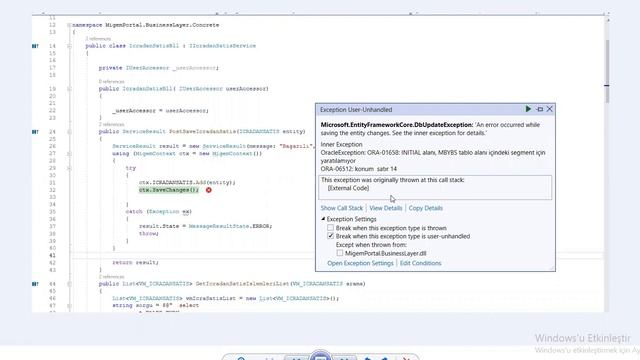Click red error icon beside ctx.SaveChanges()
640x360 pixels.
pos(209,190)
